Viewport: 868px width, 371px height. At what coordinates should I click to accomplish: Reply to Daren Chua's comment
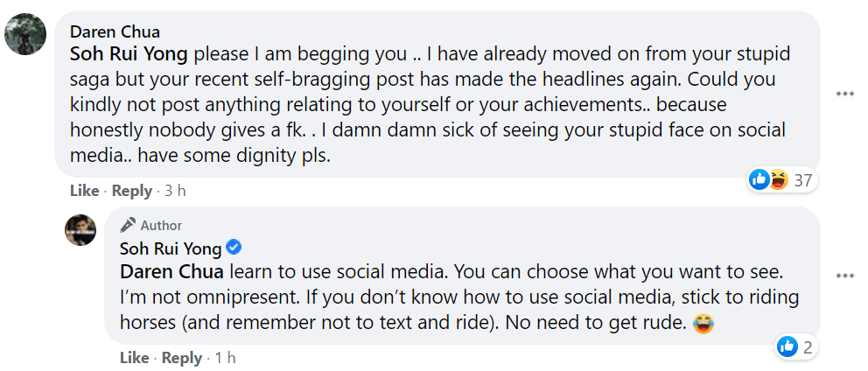point(132,191)
